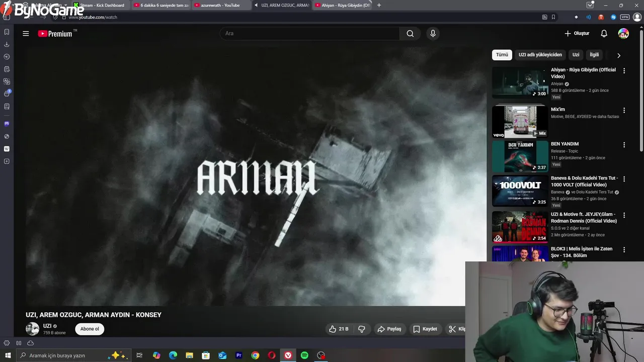Open options menu for Mix'im
This screenshot has width=644, height=362.
pos(624,110)
